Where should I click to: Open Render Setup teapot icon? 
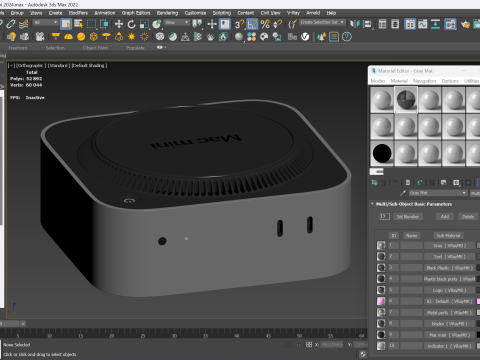pos(465,24)
